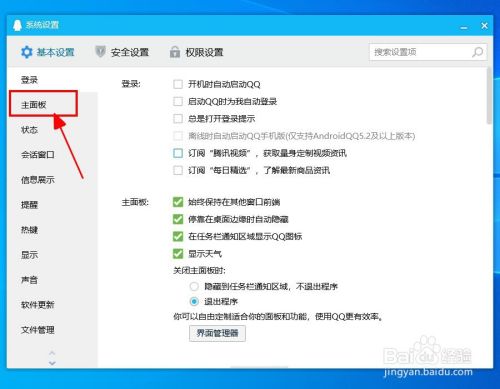Click the sidebar scroll-up chevron
500x389 pixels.
(52, 352)
